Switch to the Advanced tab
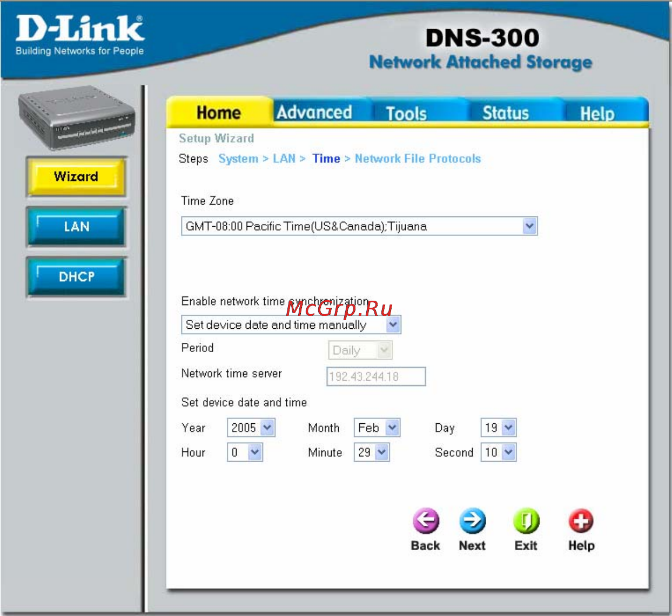The image size is (672, 616). click(x=314, y=112)
